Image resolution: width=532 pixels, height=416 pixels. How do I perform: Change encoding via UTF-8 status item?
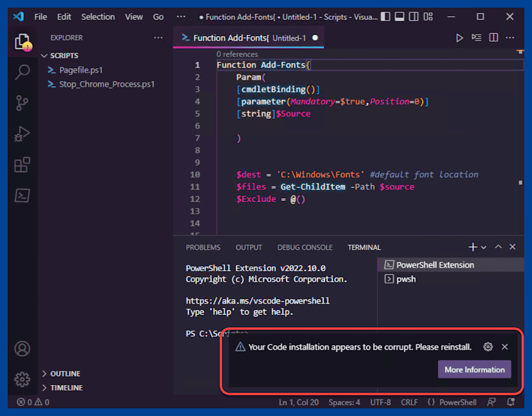tap(381, 402)
